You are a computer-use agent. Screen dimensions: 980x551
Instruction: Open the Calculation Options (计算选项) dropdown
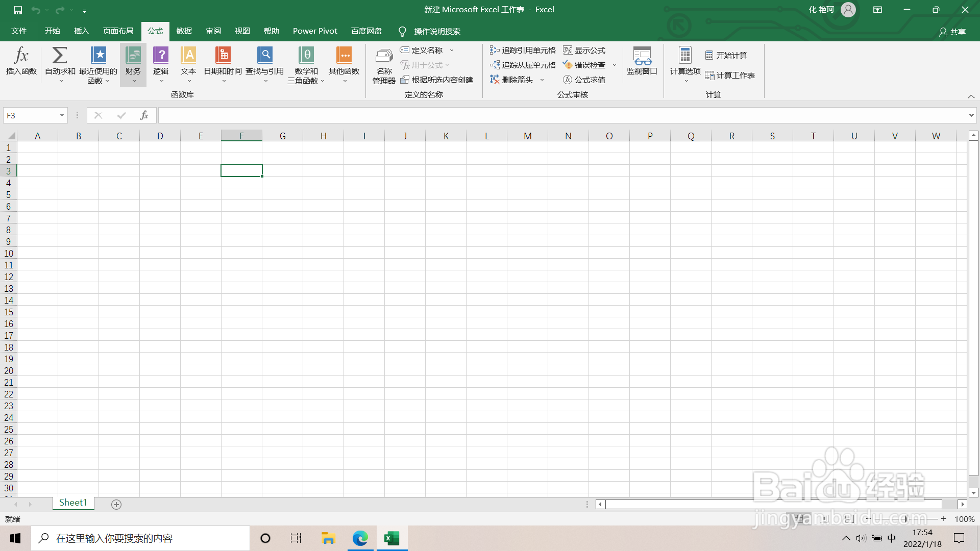[684, 65]
